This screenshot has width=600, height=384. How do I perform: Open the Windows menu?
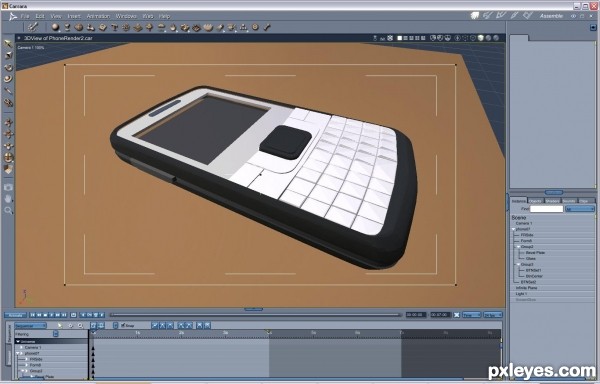[126, 16]
